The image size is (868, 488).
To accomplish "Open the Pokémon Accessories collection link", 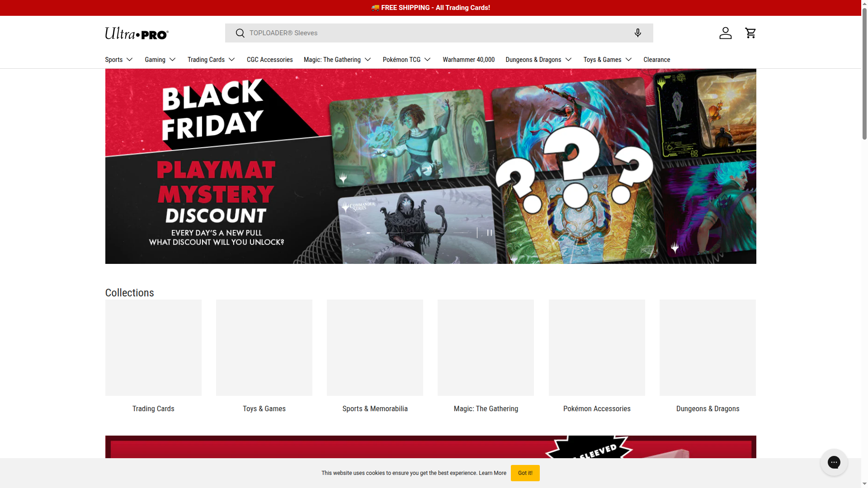I will point(596,408).
